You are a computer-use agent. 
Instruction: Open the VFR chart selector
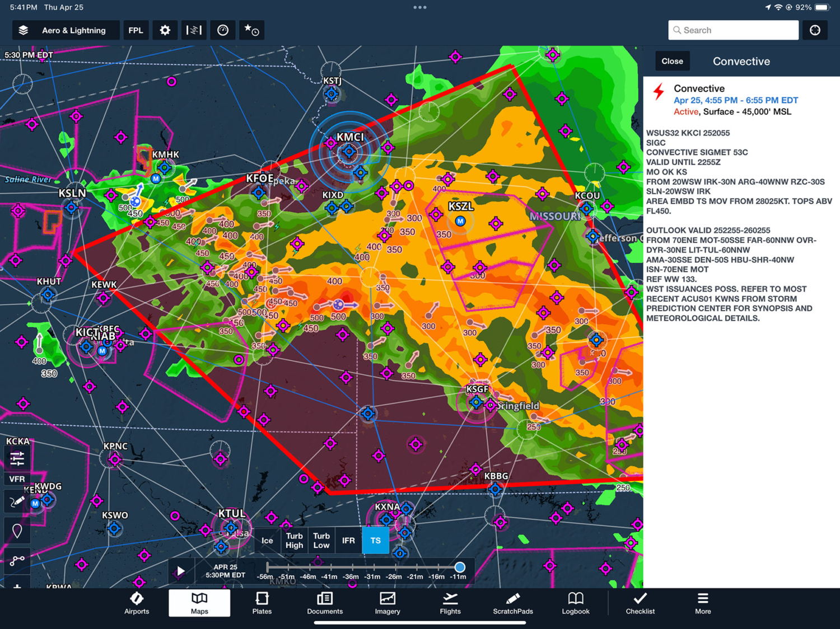point(17,478)
